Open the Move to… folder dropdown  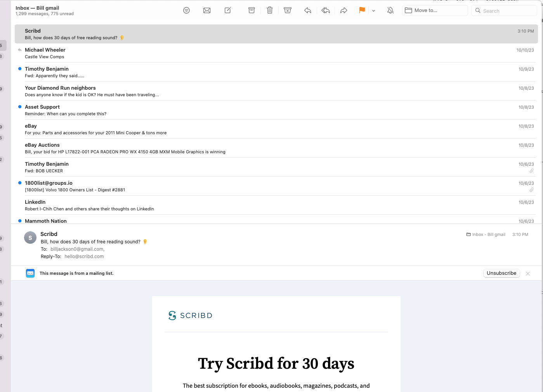click(435, 10)
